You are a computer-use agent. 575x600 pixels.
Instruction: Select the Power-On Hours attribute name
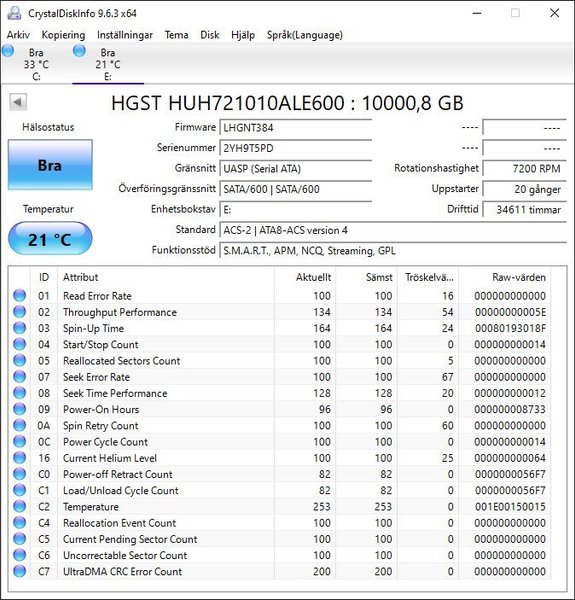click(x=101, y=409)
